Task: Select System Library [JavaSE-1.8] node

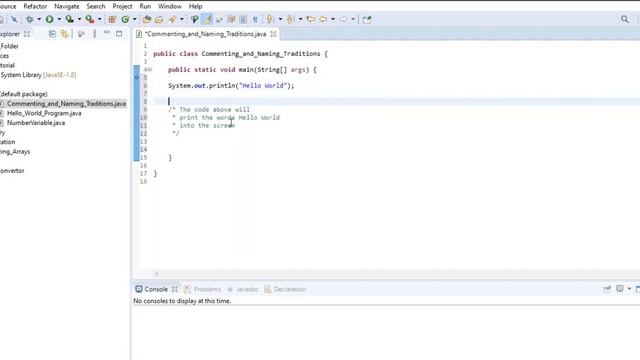Action: tap(38, 75)
